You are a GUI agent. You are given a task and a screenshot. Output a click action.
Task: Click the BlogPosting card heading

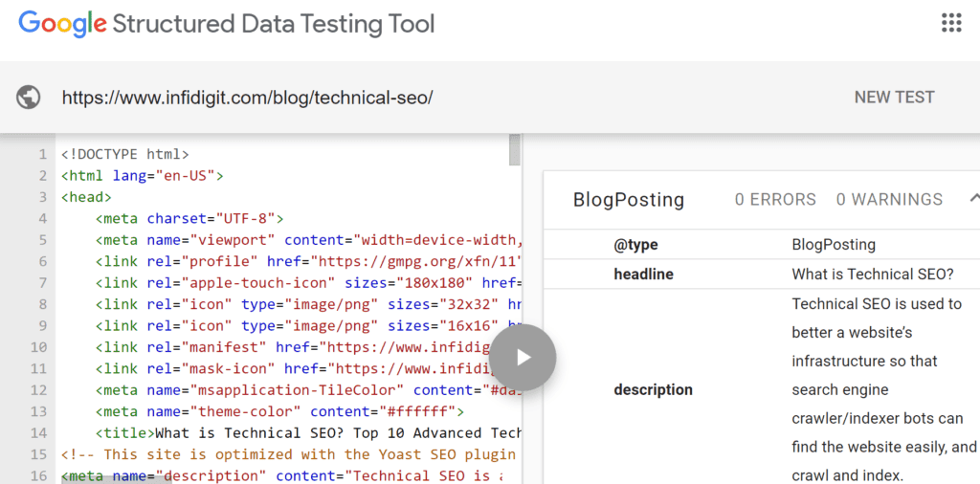click(x=629, y=200)
